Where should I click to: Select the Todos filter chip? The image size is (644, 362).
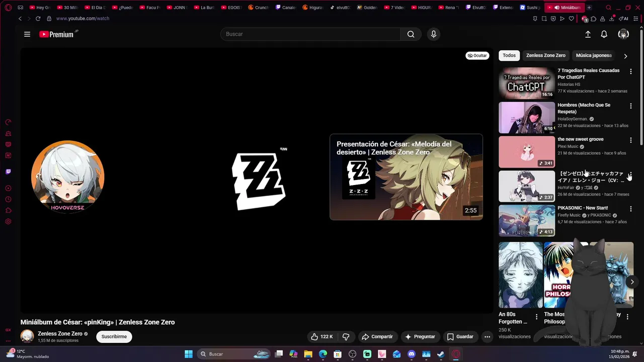point(509,55)
